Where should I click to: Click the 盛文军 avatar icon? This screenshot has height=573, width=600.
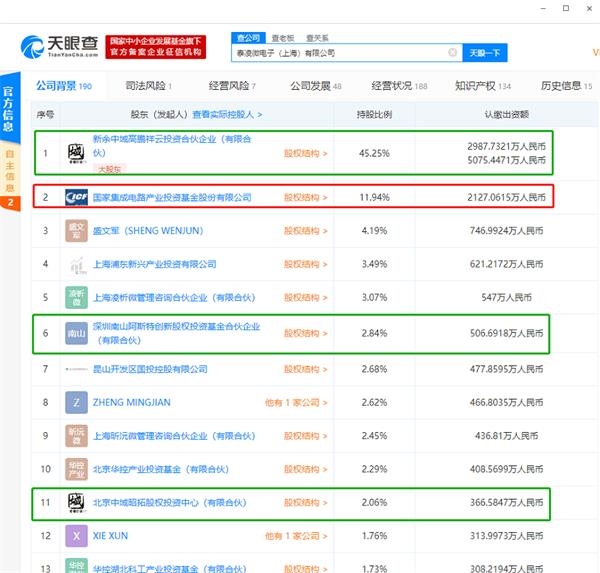[x=77, y=232]
